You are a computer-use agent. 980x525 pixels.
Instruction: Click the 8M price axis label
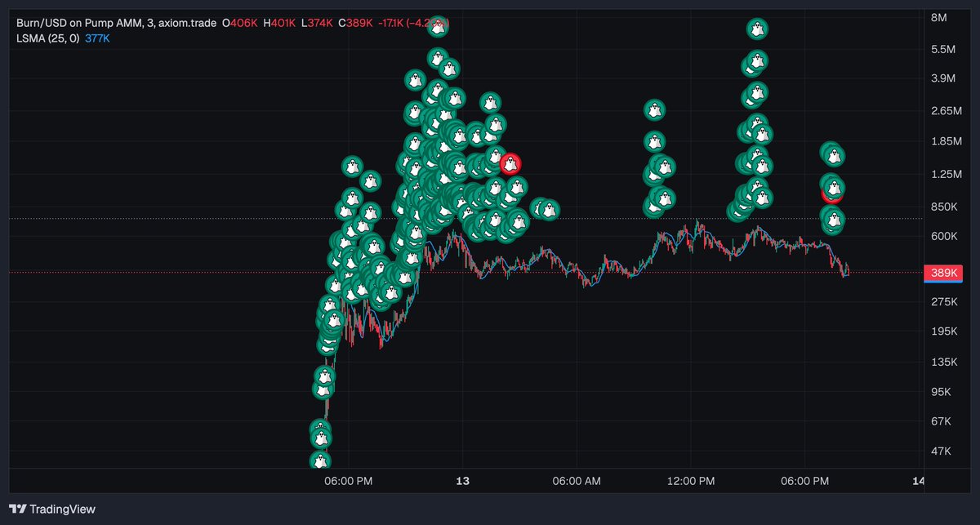pos(938,18)
